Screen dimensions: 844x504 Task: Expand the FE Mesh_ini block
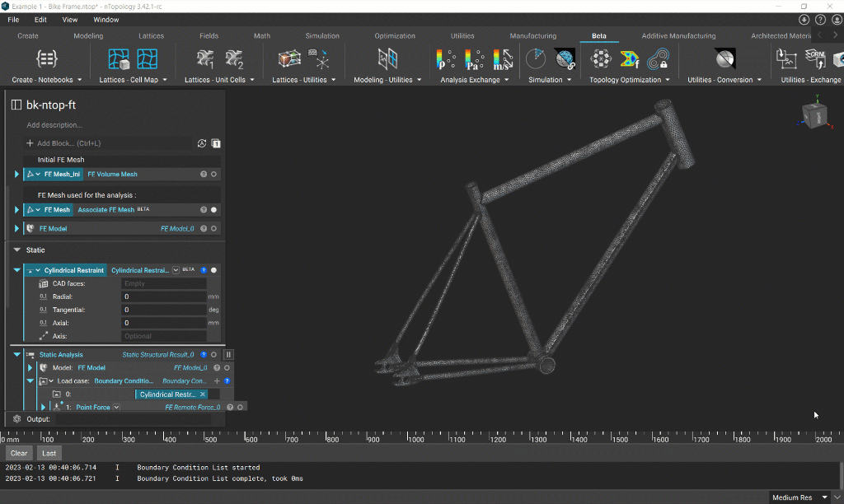pos(16,175)
